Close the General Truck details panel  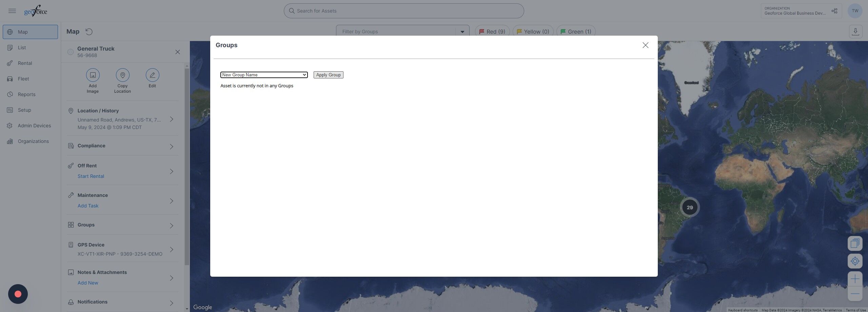178,52
